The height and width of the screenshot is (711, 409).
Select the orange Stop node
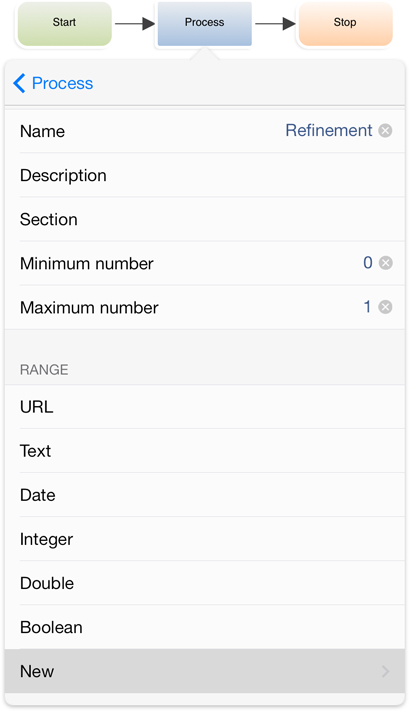click(345, 24)
